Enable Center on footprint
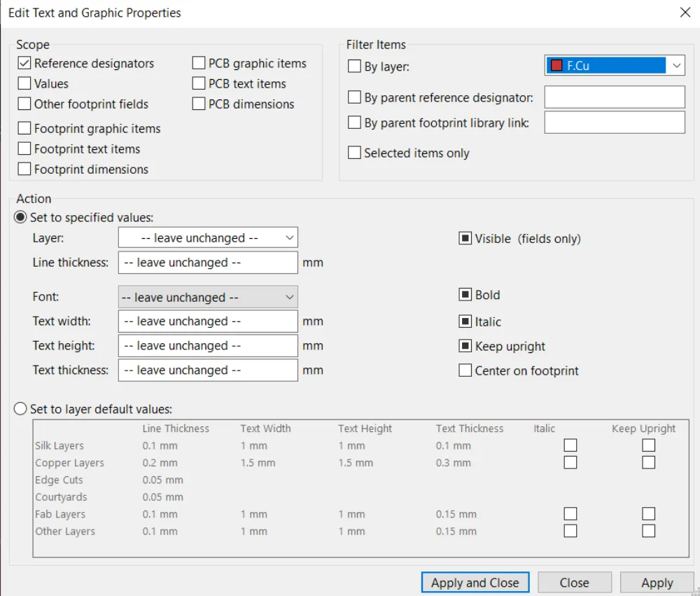700x596 pixels. coord(465,370)
